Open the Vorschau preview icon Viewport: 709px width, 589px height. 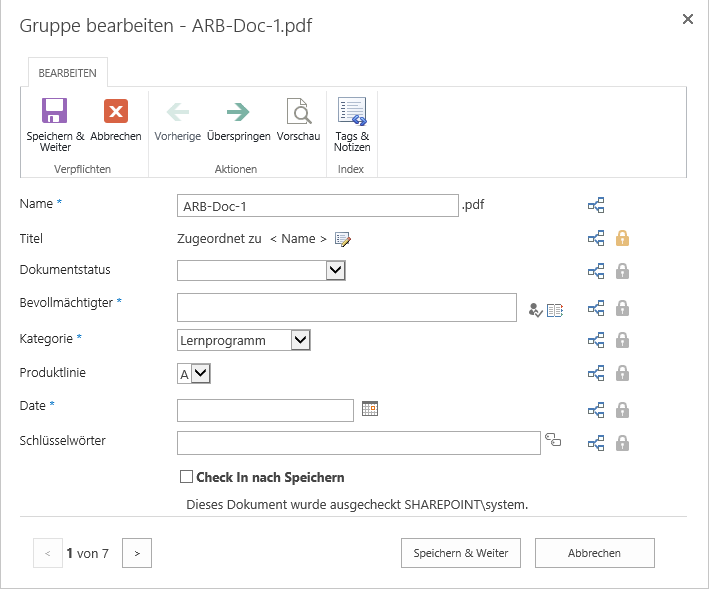tap(299, 111)
